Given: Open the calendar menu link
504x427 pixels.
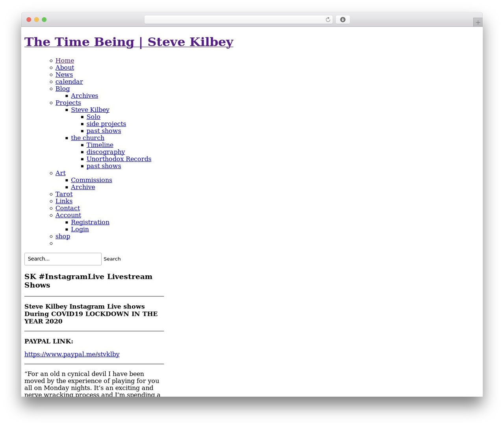Looking at the screenshot, I should coord(69,82).
